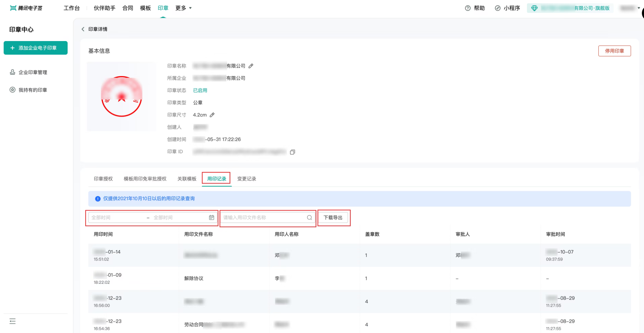Image resolution: width=644 pixels, height=333 pixels.
Task: Click the 已启用 status text
Action: click(200, 90)
